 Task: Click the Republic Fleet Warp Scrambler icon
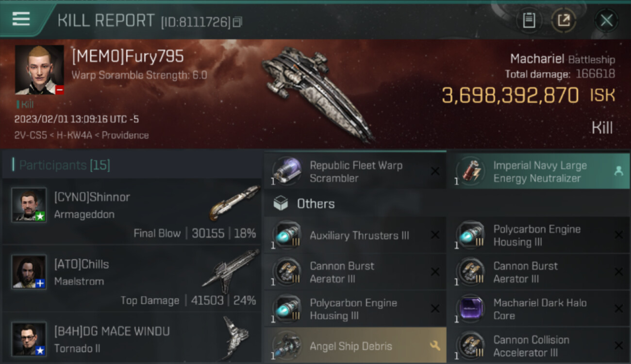tap(287, 171)
